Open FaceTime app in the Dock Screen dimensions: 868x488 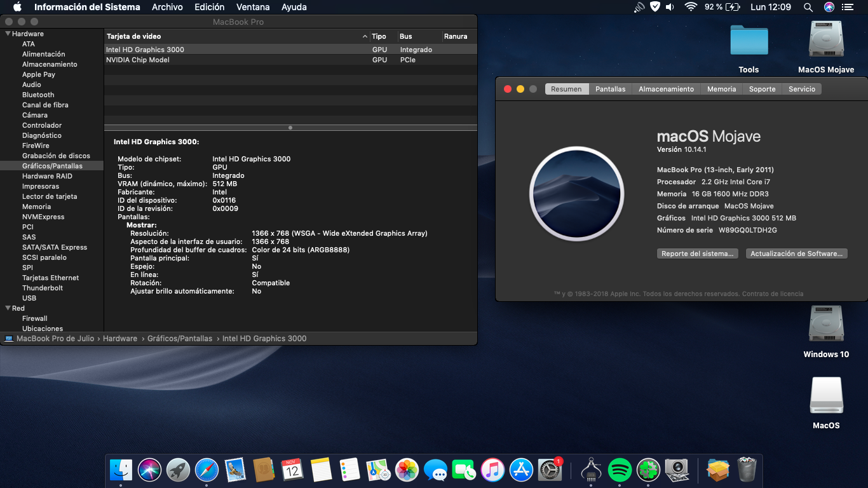465,470
